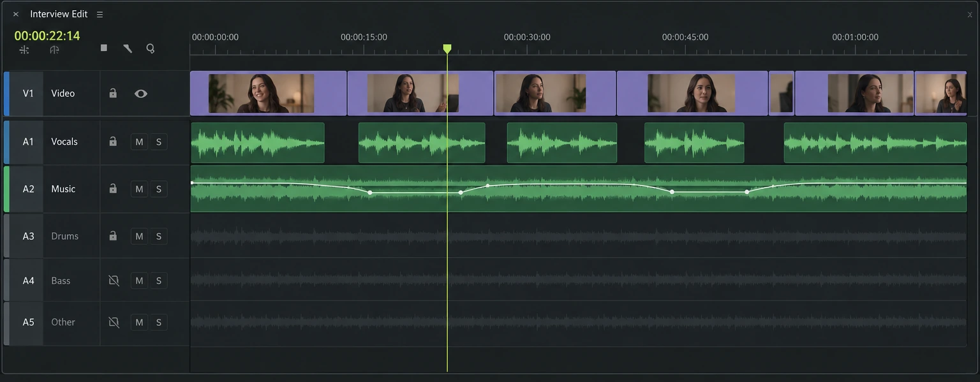
Task: Select the last Vocals audio clip
Action: [875, 143]
